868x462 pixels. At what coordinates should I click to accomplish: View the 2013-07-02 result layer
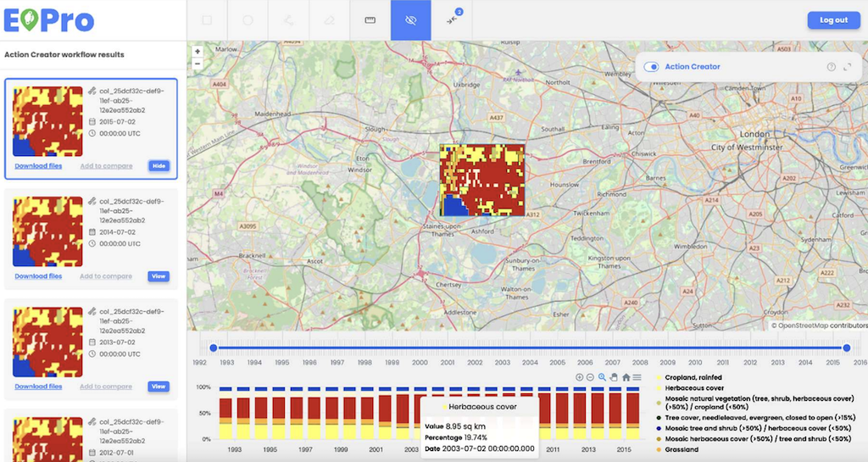pos(159,387)
